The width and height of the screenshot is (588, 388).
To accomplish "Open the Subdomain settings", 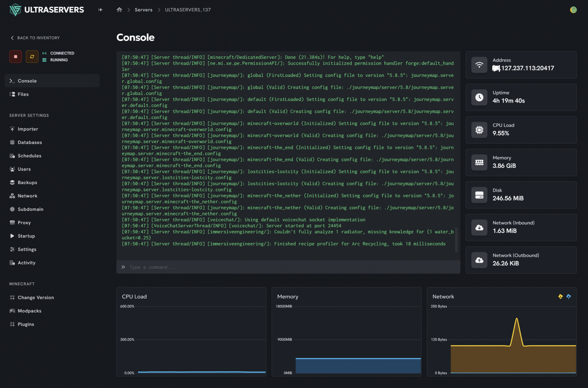I will [31, 209].
